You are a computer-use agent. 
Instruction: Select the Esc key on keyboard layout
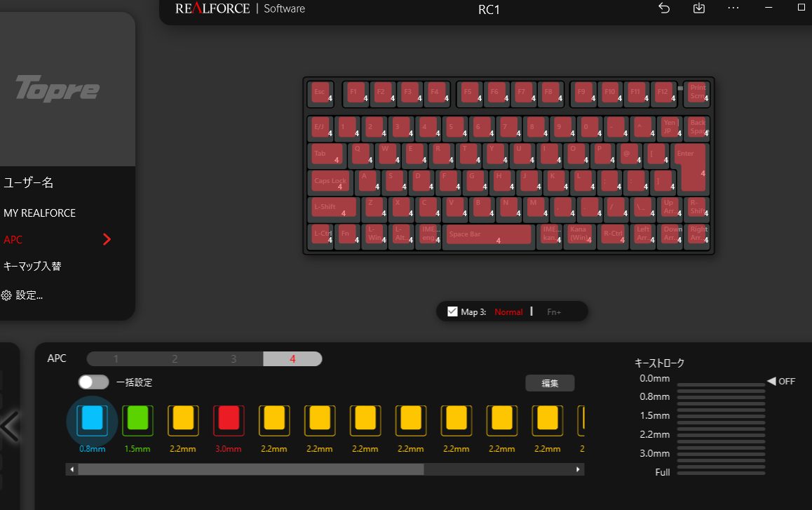321,93
